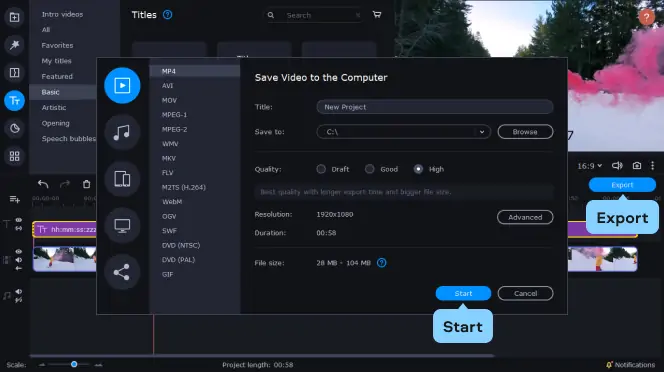Click the scale zoom-out minus icon
Screen dimensions: 664x372
pos(42,364)
